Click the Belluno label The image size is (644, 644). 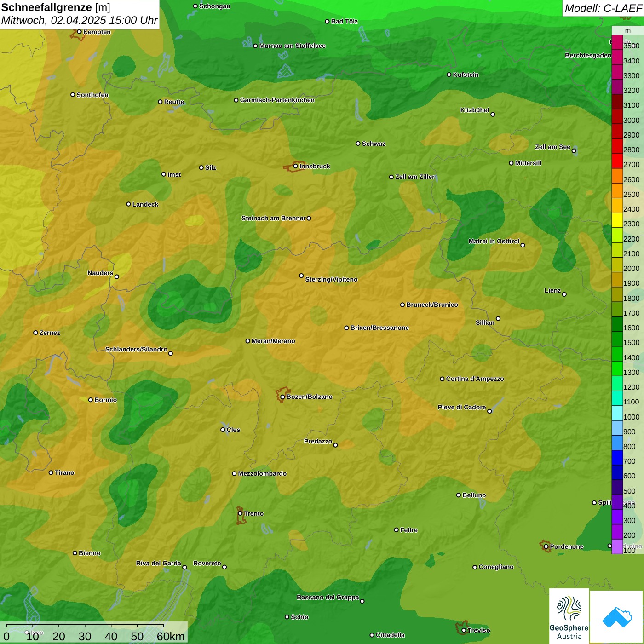tap(474, 495)
